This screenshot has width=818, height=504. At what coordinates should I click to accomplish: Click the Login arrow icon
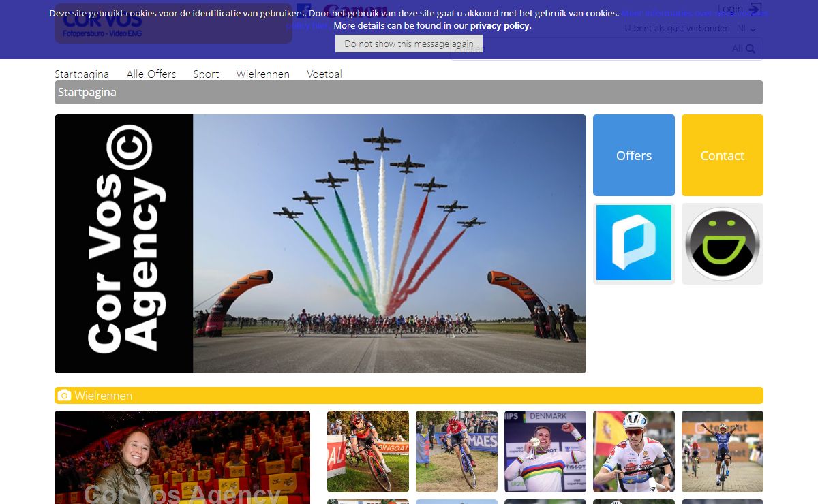click(755, 9)
